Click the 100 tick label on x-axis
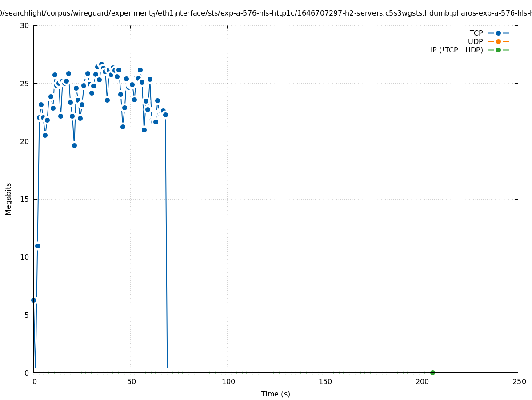The image size is (532, 400). click(228, 382)
